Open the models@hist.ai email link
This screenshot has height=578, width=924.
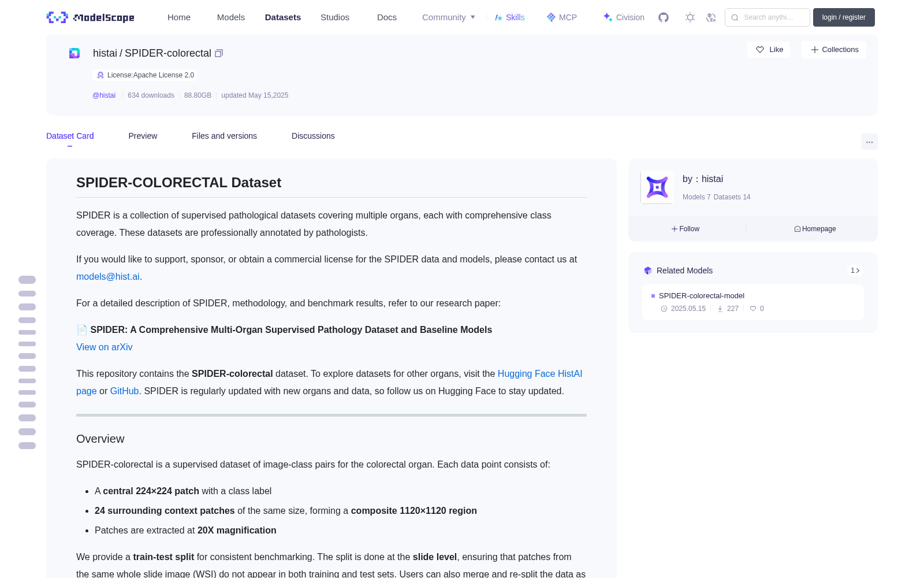(108, 276)
